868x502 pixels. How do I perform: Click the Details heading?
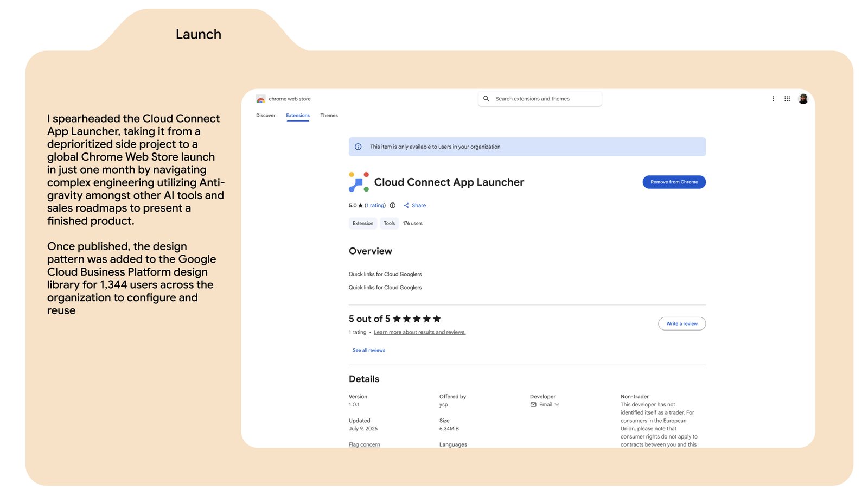(x=364, y=379)
